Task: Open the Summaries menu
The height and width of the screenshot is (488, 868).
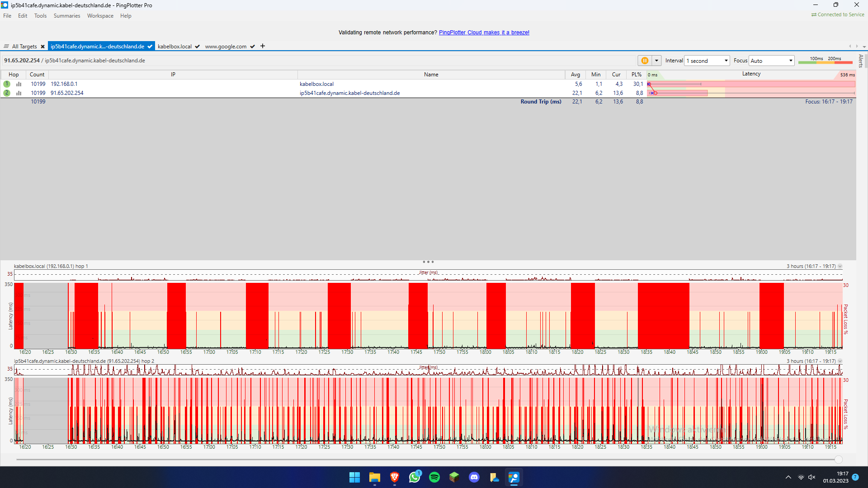Action: [x=66, y=15]
